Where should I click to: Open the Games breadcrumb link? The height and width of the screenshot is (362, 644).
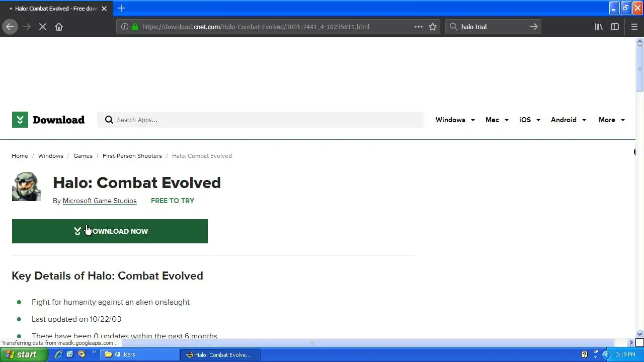(x=83, y=156)
